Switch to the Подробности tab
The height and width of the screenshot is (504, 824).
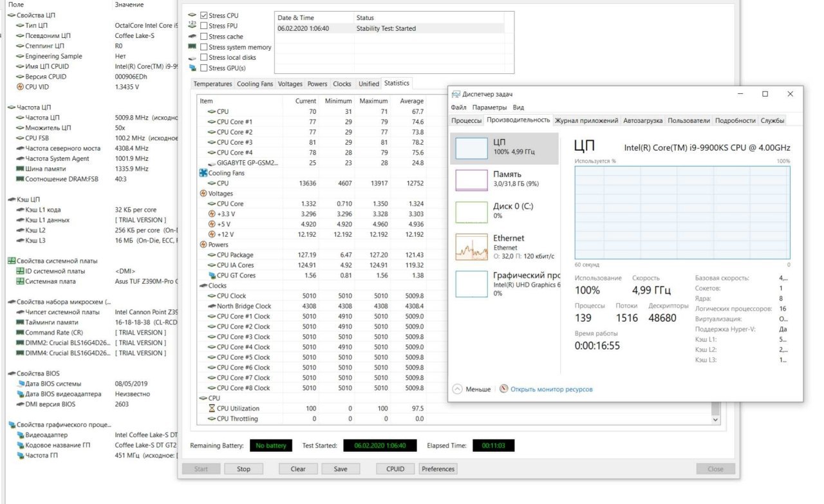click(735, 120)
